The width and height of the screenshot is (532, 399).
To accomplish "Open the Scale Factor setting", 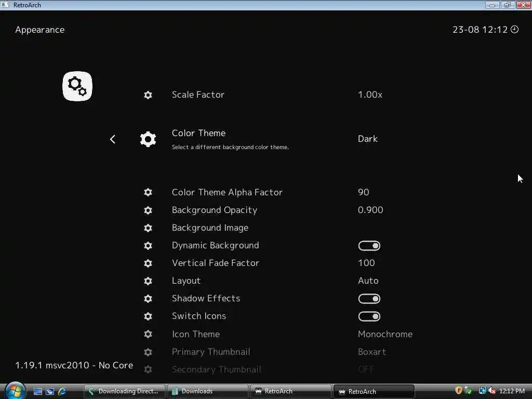I will click(198, 95).
